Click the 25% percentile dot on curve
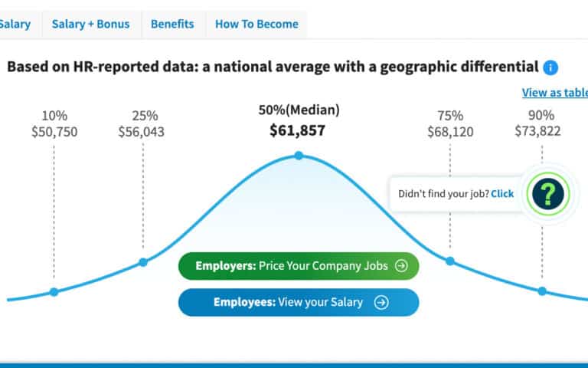588x368 pixels. [x=143, y=262]
